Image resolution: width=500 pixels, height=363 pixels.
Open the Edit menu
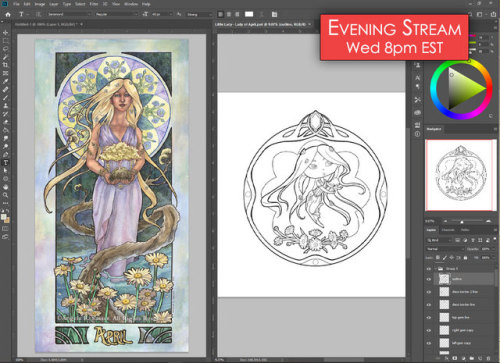pos(27,4)
